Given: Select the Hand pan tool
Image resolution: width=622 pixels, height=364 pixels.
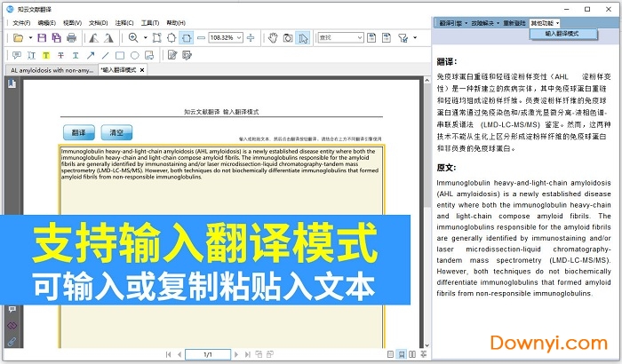Looking at the screenshot, I should tap(273, 38).
